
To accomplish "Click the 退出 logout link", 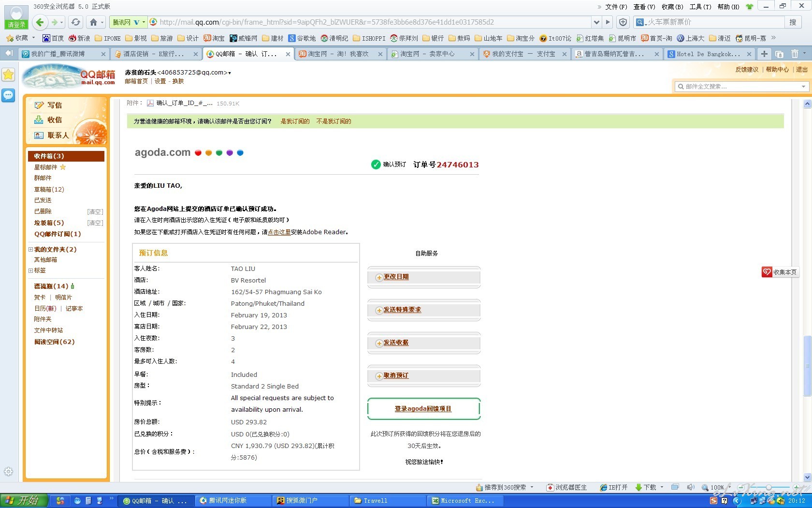I will coord(802,69).
